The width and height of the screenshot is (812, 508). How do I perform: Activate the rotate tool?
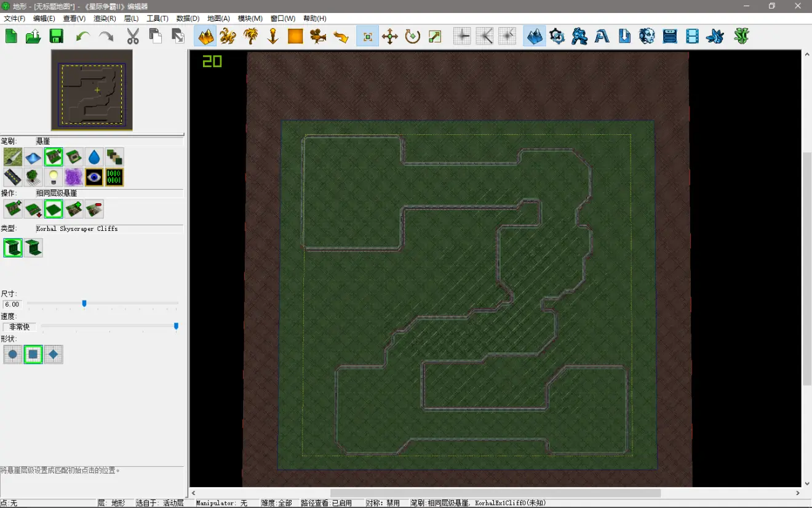point(413,36)
